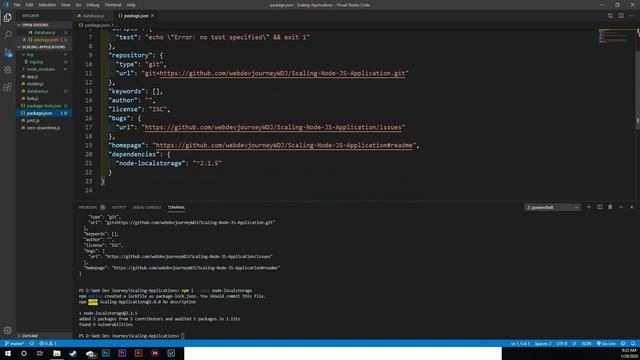
Task: Open the Edit menu
Action: coord(29,5)
